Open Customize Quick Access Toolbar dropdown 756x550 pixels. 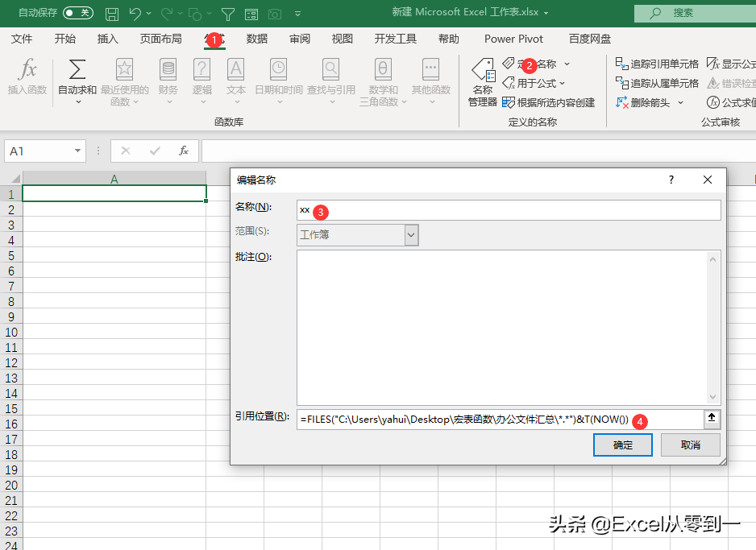pos(297,14)
